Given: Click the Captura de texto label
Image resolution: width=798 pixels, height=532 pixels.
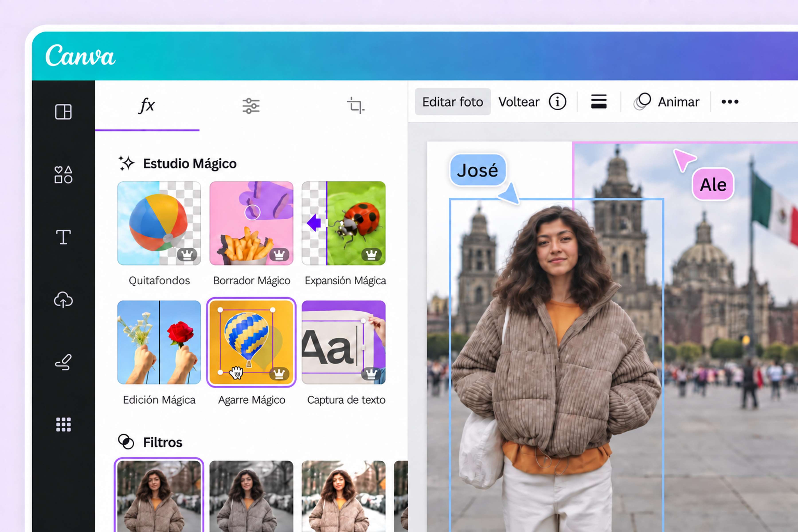Looking at the screenshot, I should coord(346,400).
